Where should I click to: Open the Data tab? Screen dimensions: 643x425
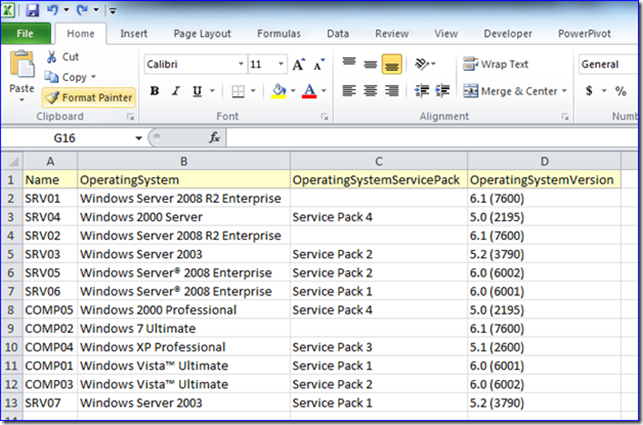tap(338, 34)
